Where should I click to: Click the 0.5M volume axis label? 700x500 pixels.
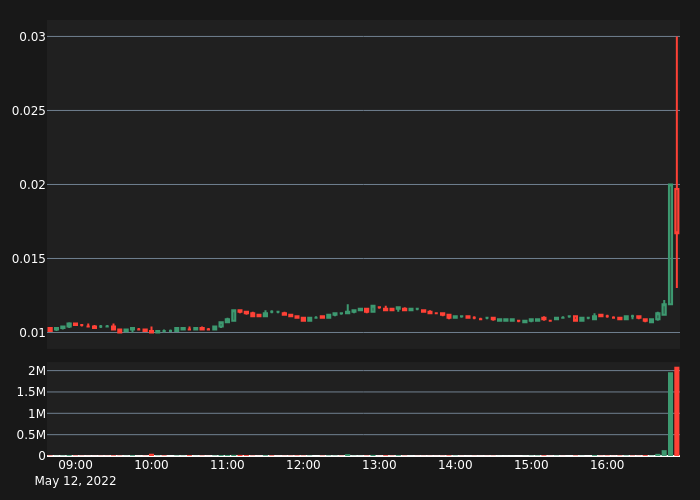31,434
